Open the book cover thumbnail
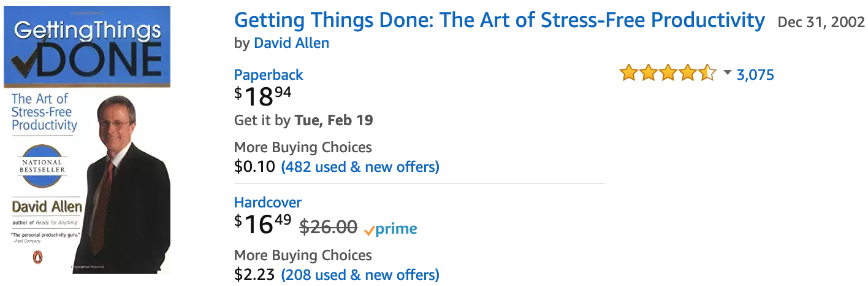Viewport: 868px width, 286px height. tap(87, 140)
